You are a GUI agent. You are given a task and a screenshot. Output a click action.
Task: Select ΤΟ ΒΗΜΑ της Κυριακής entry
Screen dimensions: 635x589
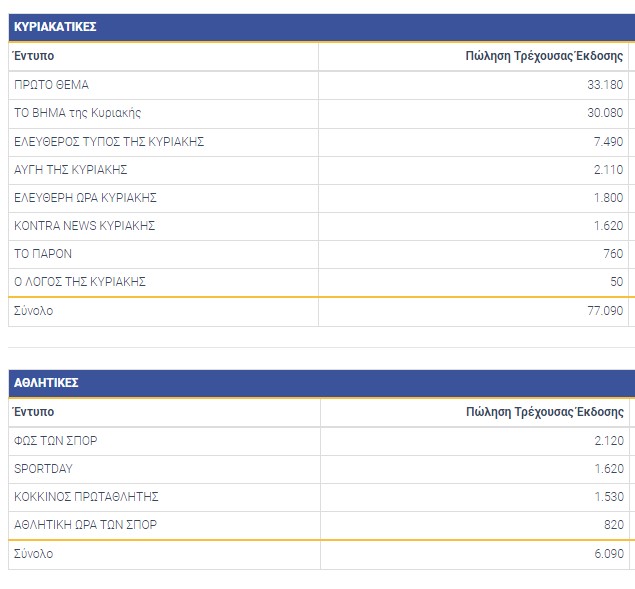point(77,113)
